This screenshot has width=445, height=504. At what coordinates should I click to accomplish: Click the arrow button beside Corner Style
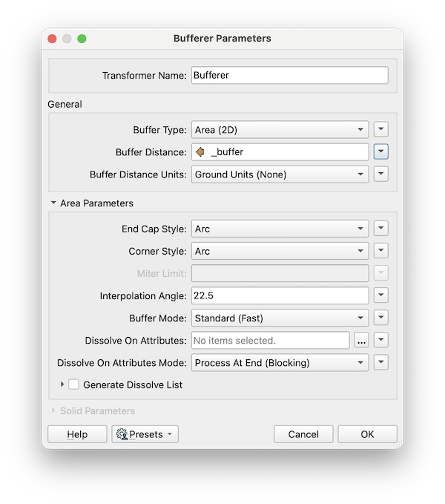[x=380, y=251]
